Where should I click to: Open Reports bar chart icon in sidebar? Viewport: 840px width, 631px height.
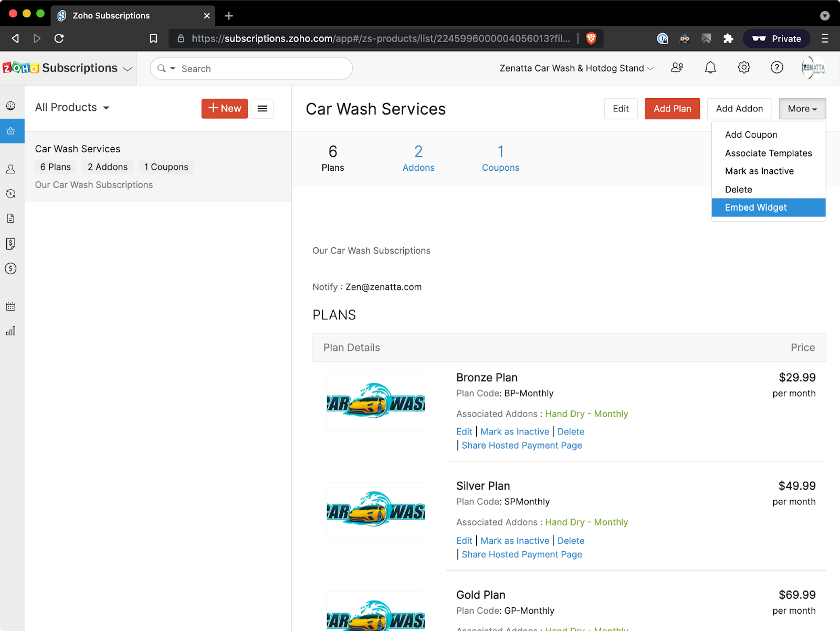click(x=10, y=331)
